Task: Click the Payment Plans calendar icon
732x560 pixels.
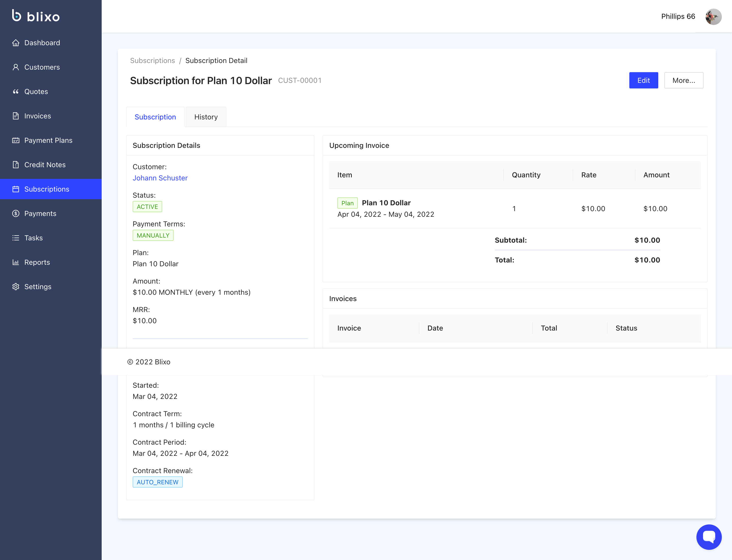Action: pos(16,140)
